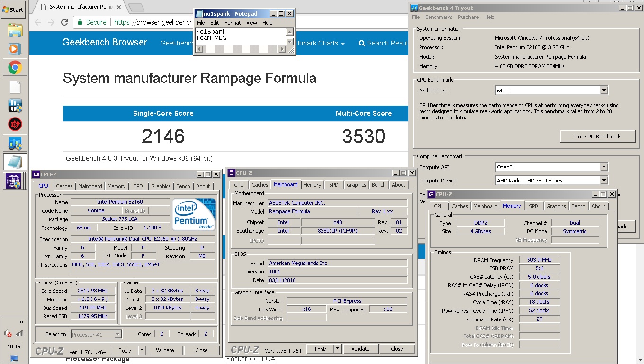Click Close button in Mainboard window

(397, 349)
